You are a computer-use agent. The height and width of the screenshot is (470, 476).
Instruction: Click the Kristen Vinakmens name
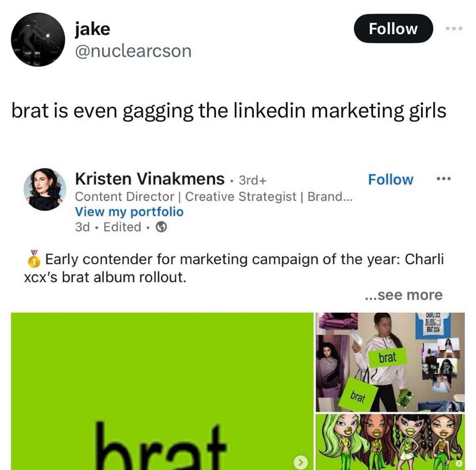pos(150,179)
